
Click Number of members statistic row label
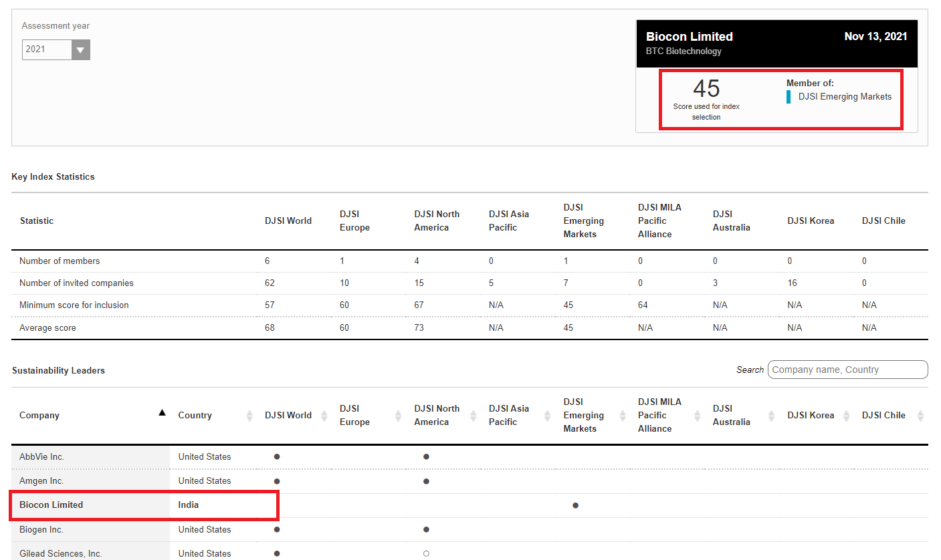click(60, 261)
